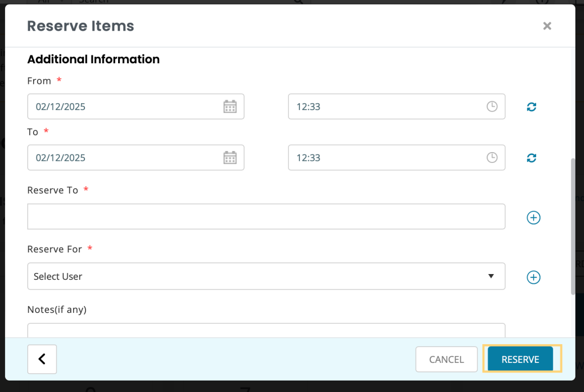
Task: Click the From date field 02/12/2025
Action: tap(136, 107)
